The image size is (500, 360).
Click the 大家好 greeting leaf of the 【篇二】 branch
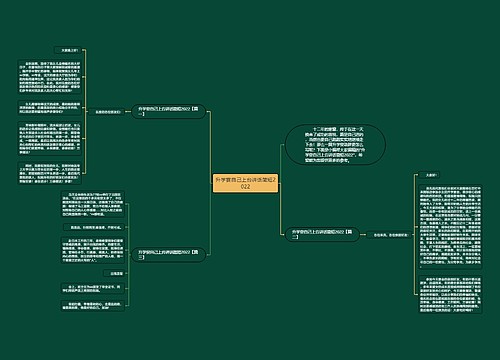(x=430, y=175)
